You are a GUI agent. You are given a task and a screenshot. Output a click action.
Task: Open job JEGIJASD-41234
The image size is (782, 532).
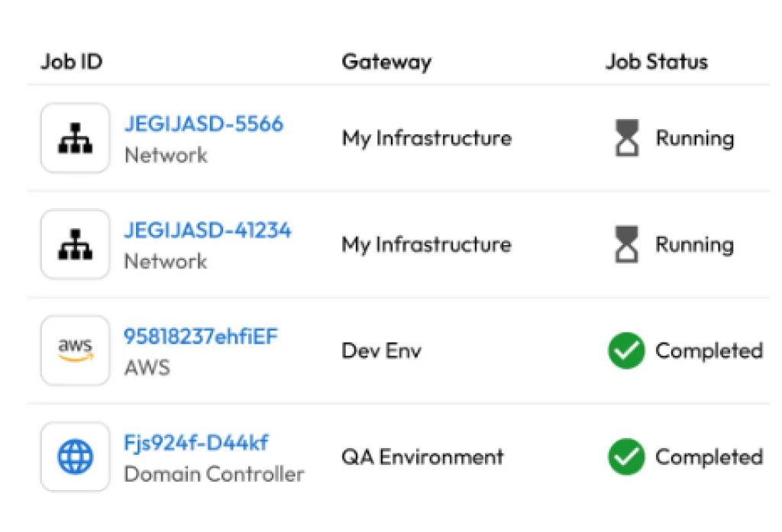(208, 230)
